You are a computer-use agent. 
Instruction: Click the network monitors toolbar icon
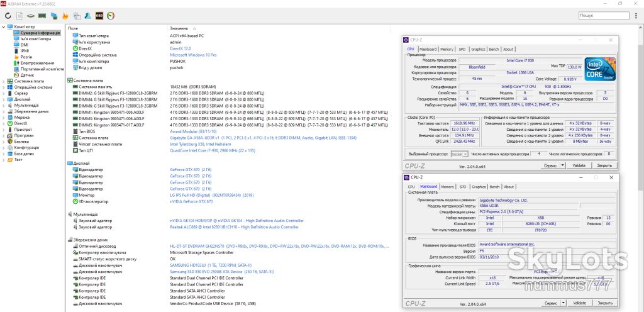coord(53,16)
